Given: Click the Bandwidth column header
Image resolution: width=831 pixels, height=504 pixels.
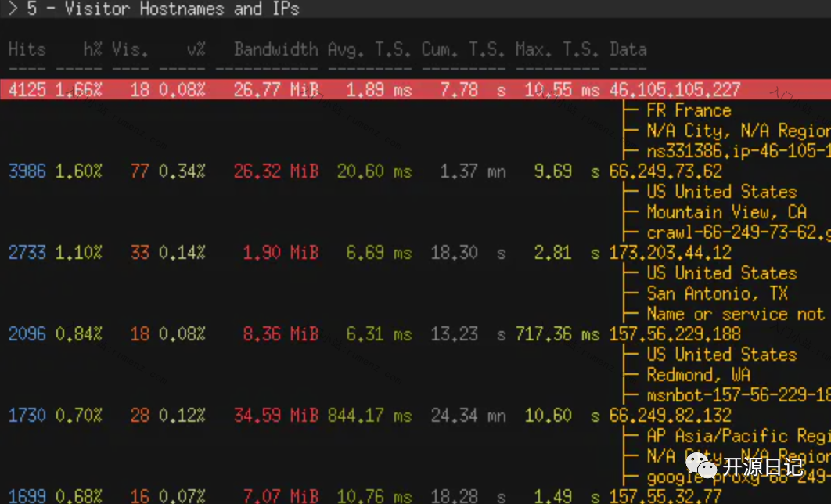Looking at the screenshot, I should [276, 49].
